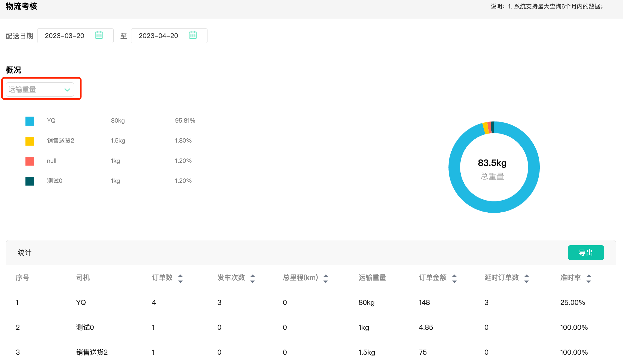This screenshot has height=364, width=623.
Task: Sort by 准时率 column arrows
Action: pos(589,278)
